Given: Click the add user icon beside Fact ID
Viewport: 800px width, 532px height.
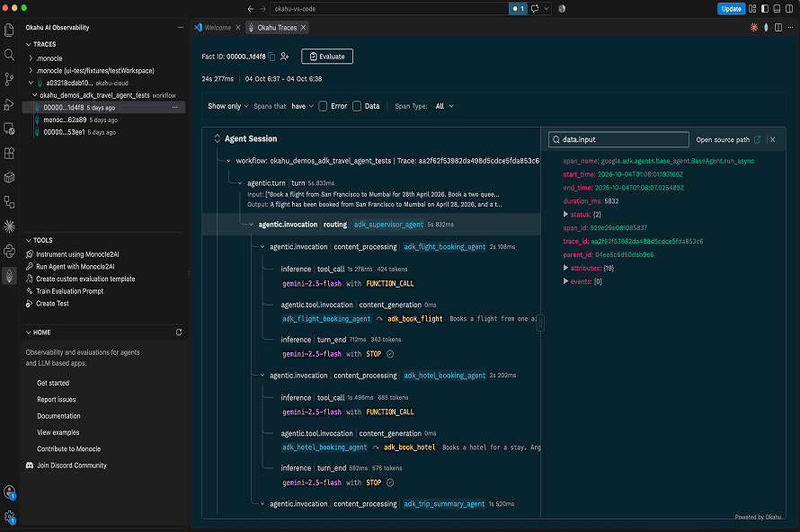Looking at the screenshot, I should (x=285, y=57).
